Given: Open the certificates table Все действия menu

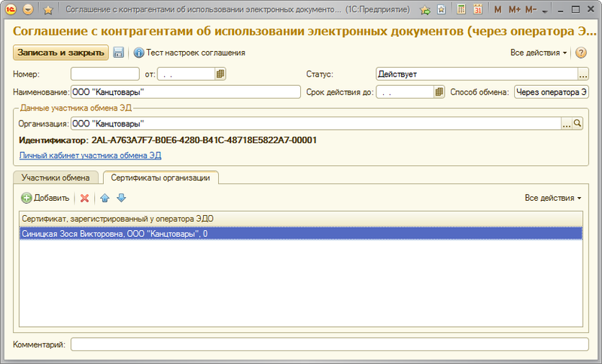Looking at the screenshot, I should [553, 198].
